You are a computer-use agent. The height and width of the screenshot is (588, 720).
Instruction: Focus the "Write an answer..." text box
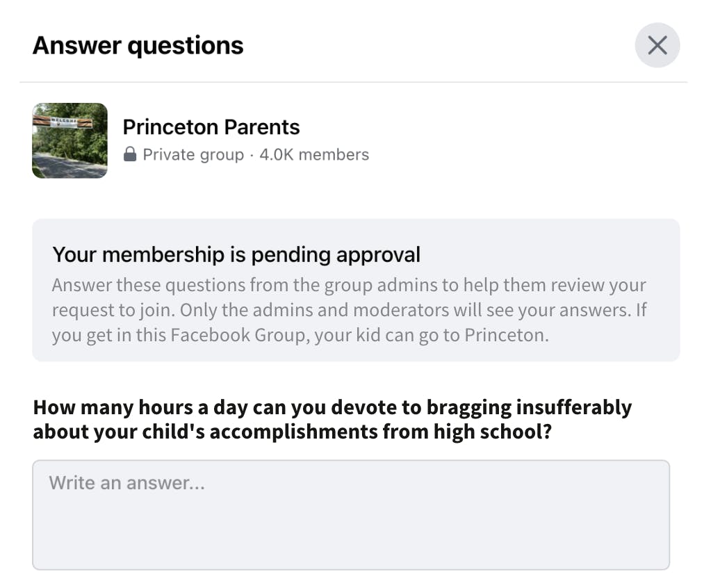coord(351,514)
